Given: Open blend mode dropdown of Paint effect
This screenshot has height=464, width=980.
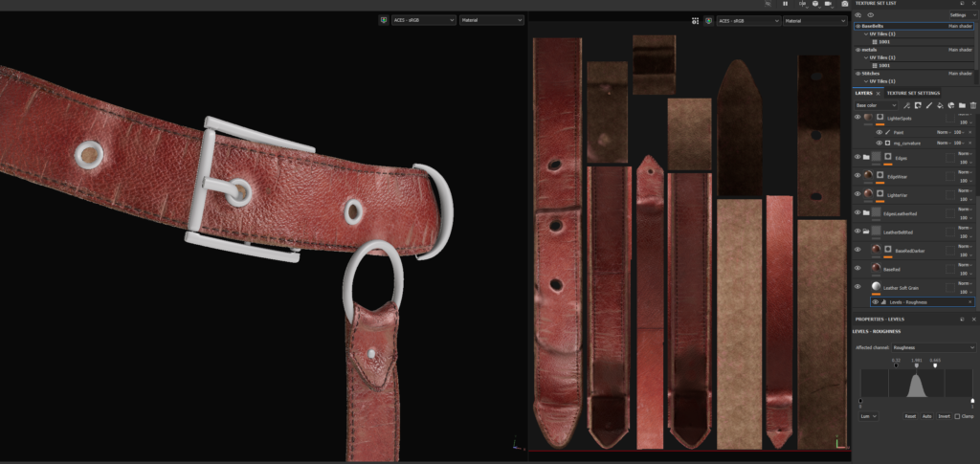Looking at the screenshot, I should coord(943,132).
